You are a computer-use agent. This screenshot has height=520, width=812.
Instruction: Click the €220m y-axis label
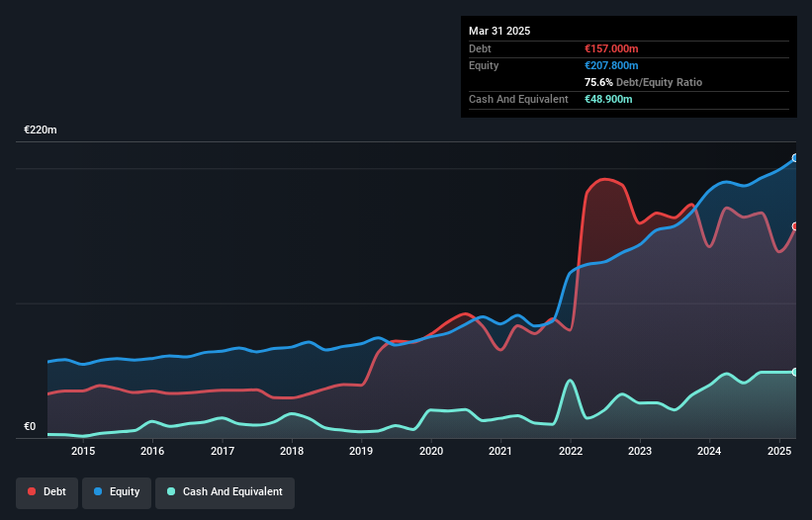pyautogui.click(x=41, y=130)
